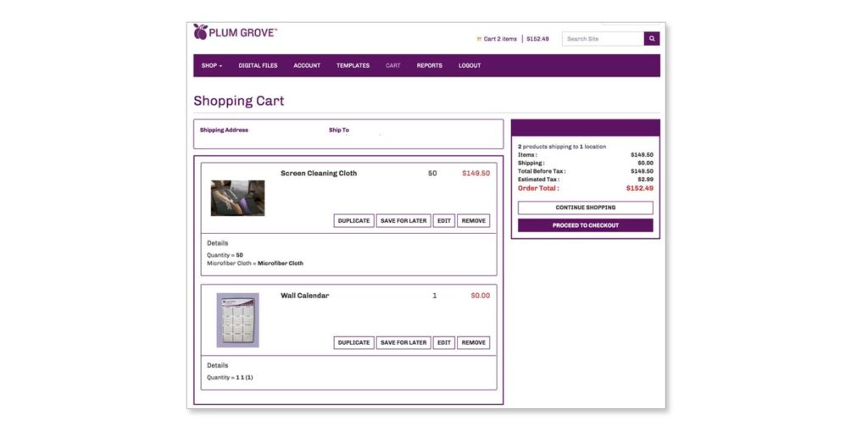
Task: Click Microfiber Cloth detail text
Action: point(255,263)
